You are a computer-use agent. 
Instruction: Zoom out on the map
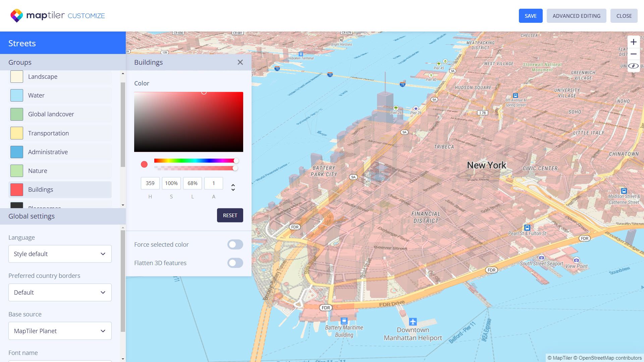pos(634,54)
